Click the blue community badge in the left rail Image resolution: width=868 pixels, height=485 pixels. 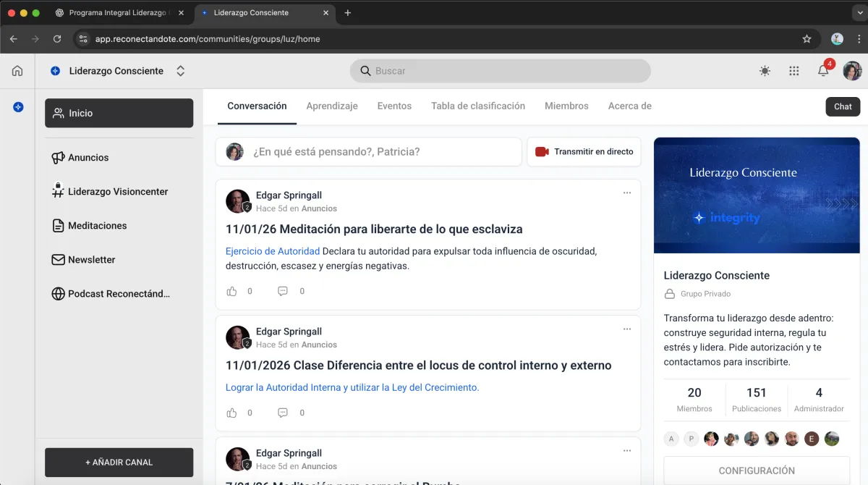pyautogui.click(x=18, y=107)
